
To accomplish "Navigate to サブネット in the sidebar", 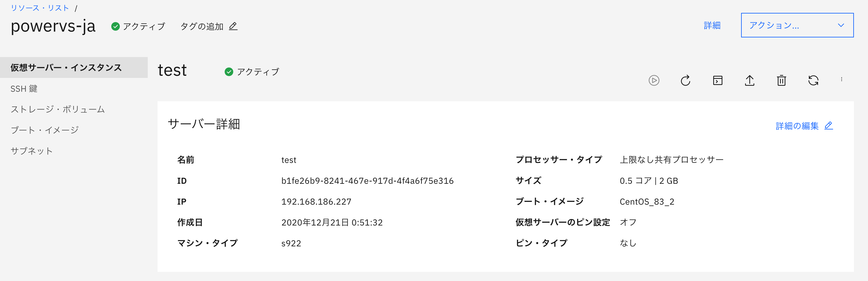I will point(32,151).
